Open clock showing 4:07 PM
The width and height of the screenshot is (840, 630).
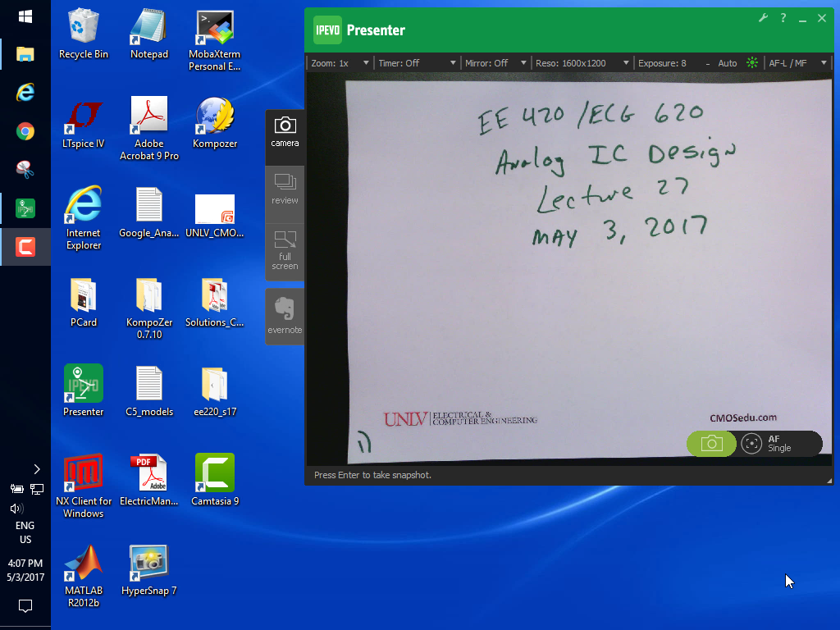click(25, 570)
